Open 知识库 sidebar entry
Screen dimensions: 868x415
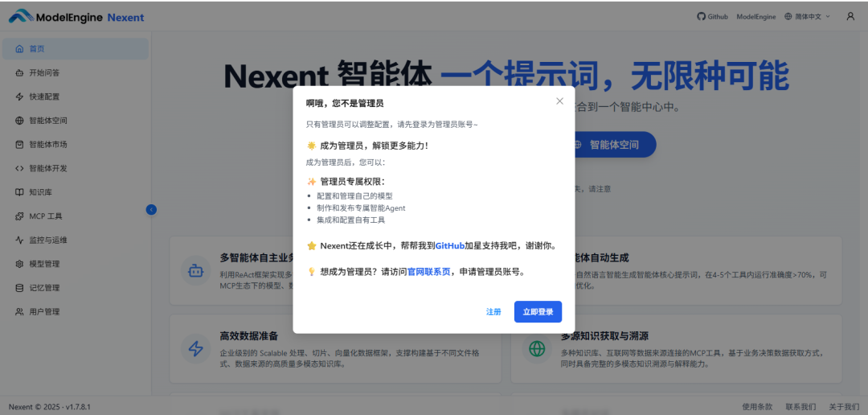pos(76,192)
